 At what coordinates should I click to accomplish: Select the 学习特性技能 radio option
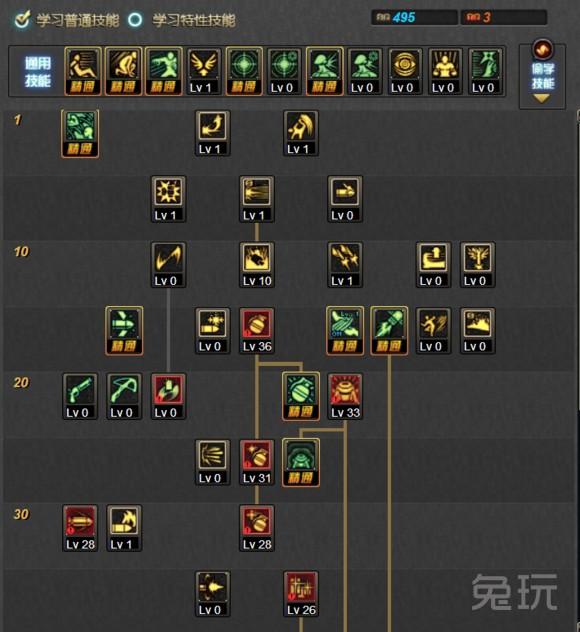click(x=135, y=19)
